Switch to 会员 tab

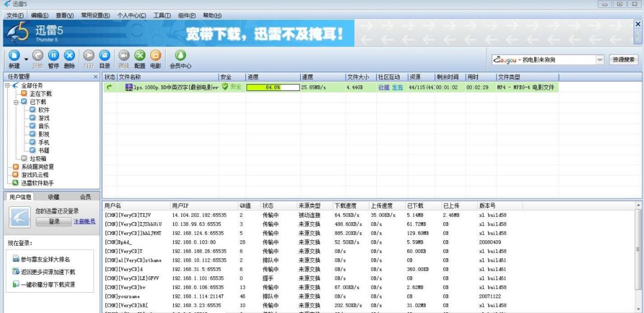point(85,197)
